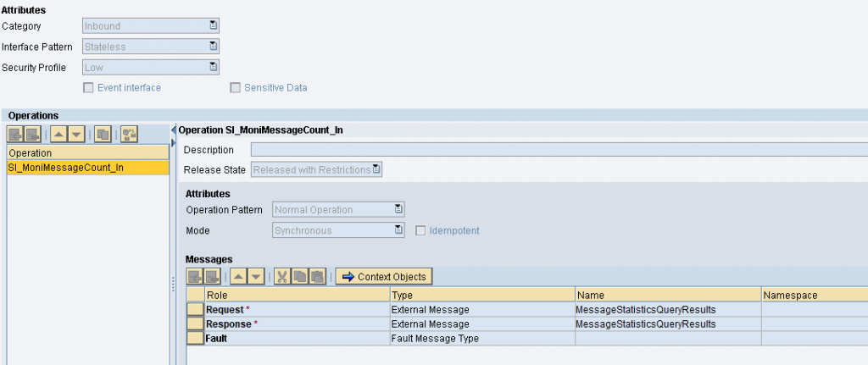The image size is (868, 365).
Task: Click the paste icon in Messages toolbar
Action: tap(317, 277)
